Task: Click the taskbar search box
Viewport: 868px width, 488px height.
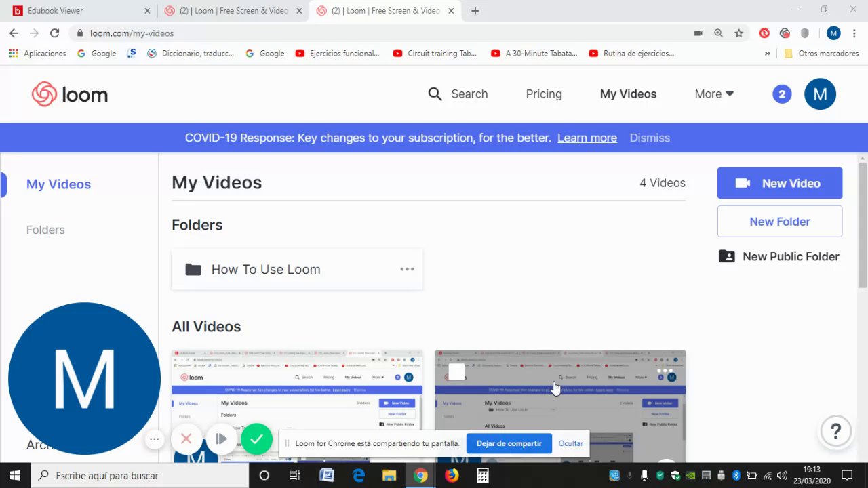Action: pyautogui.click(x=140, y=475)
